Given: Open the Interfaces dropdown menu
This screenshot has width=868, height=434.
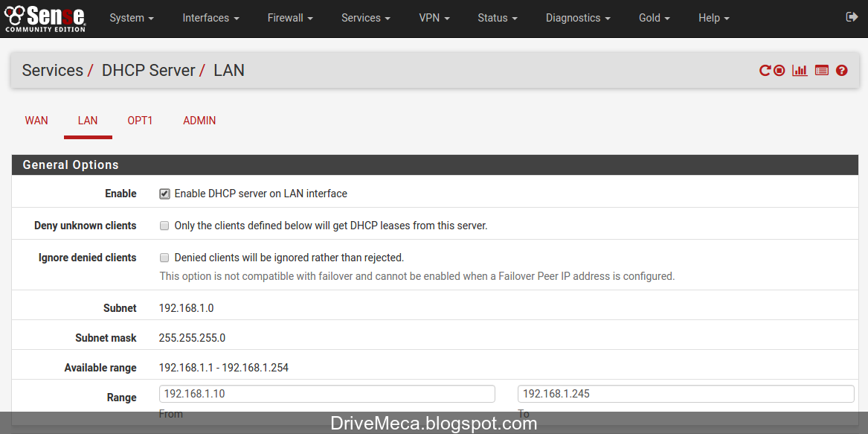Looking at the screenshot, I should point(210,18).
